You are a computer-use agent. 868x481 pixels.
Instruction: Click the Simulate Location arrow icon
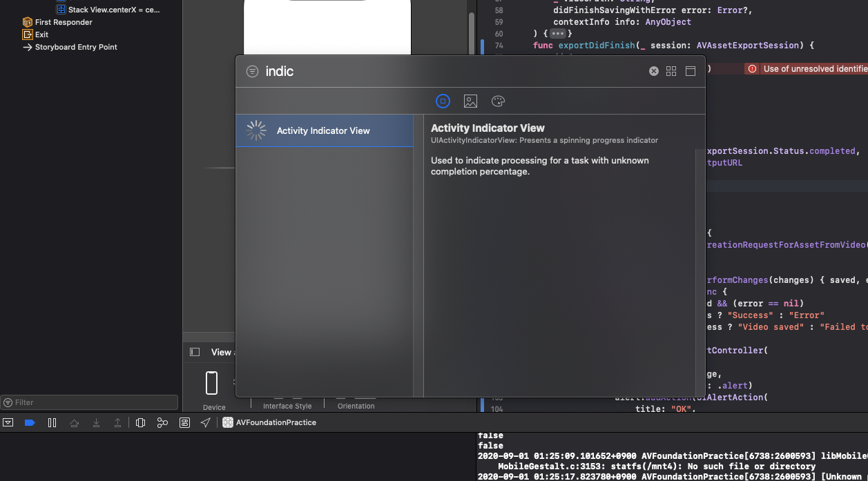(206, 422)
